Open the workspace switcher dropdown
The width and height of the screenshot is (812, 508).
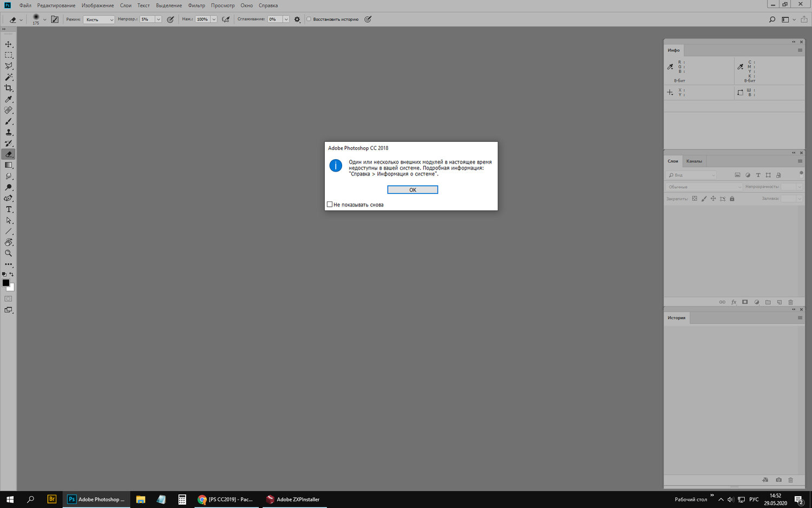pos(788,19)
